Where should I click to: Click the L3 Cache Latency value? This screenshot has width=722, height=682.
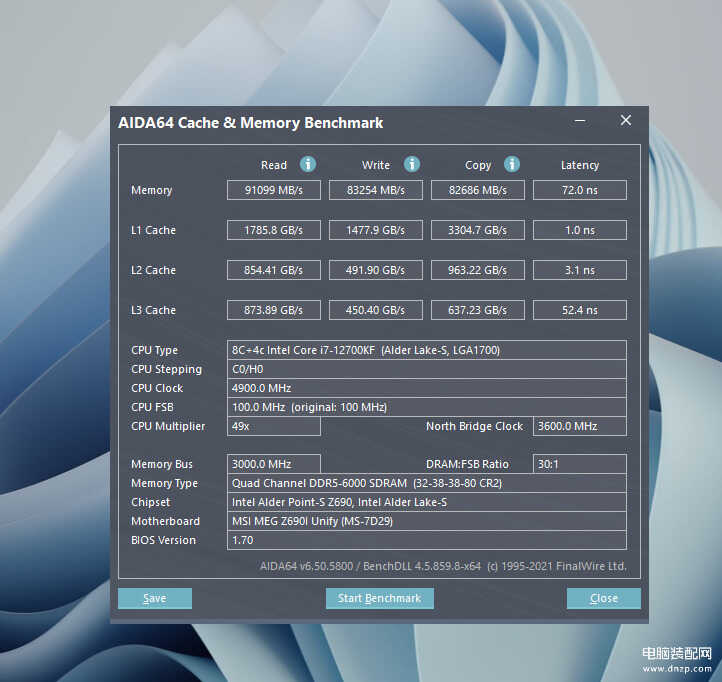pos(579,310)
